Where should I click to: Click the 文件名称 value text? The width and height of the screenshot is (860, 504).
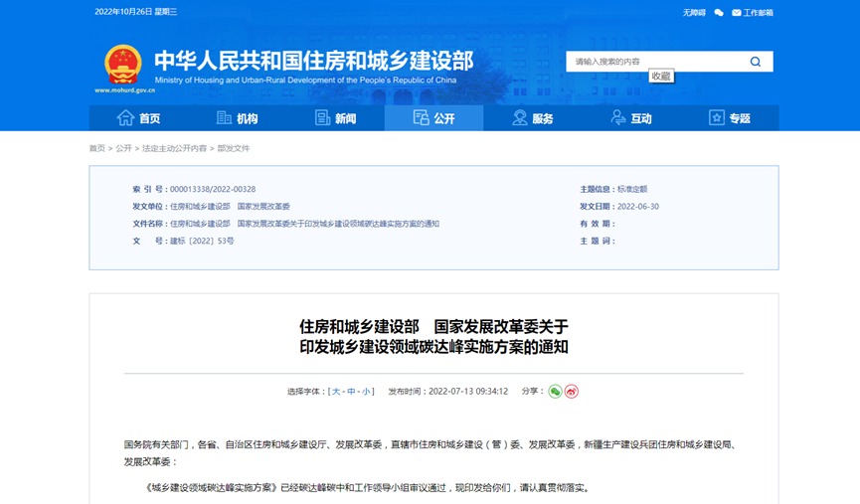(304, 224)
